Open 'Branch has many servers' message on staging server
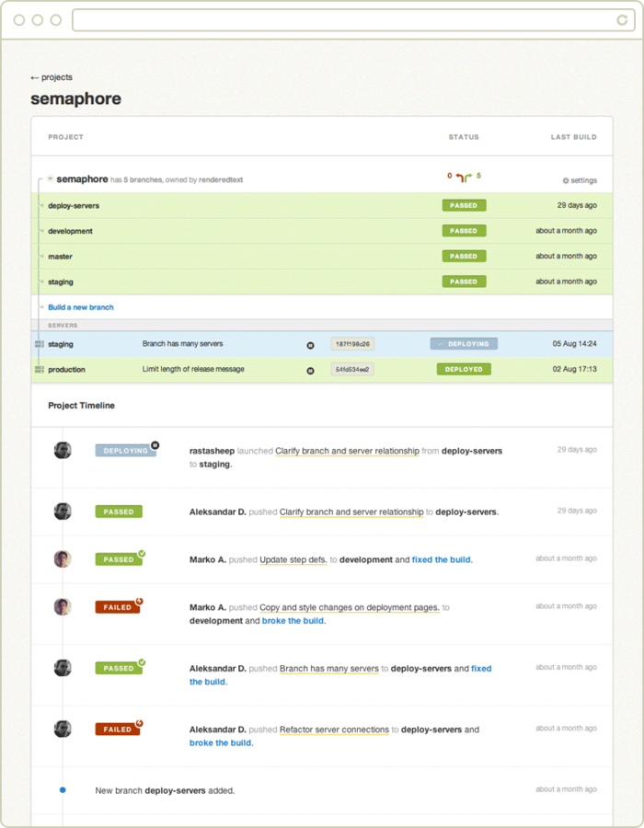Screen dimensions: 644x828 tap(183, 344)
